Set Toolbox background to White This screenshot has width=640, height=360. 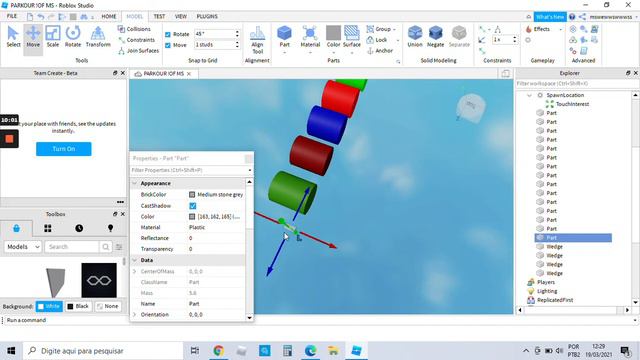pyautogui.click(x=49, y=306)
